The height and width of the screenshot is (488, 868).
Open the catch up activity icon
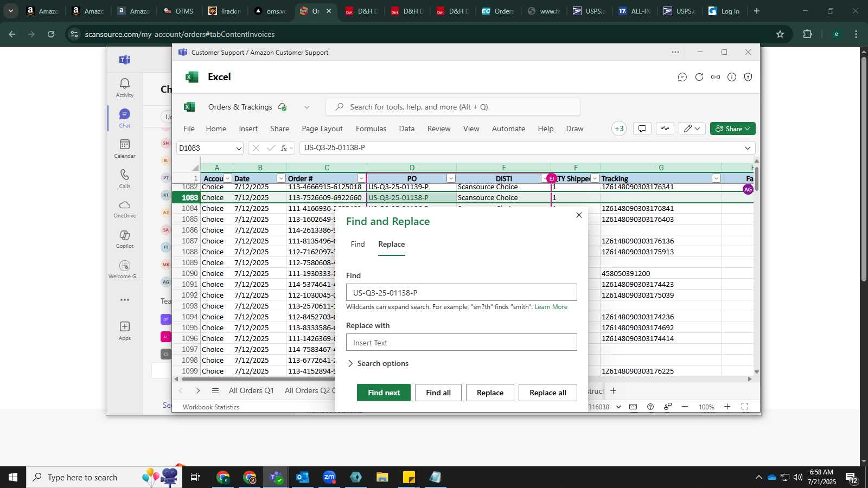pyautogui.click(x=665, y=129)
